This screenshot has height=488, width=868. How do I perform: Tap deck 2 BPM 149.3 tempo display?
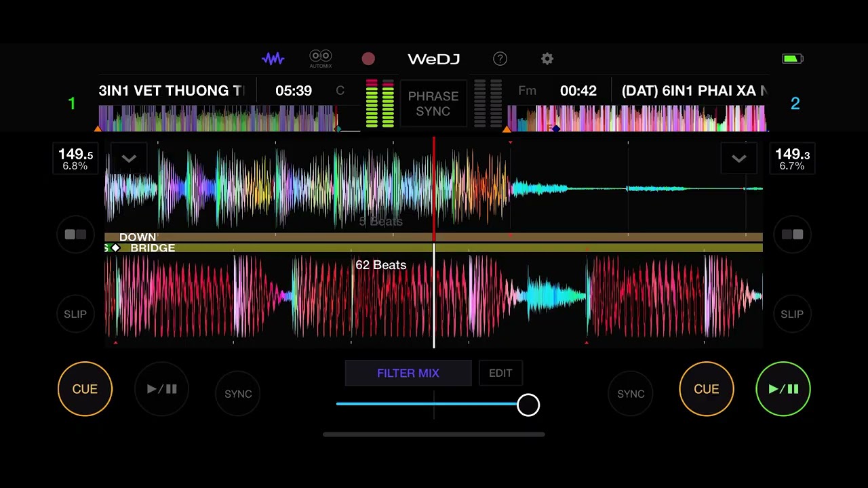(792, 159)
